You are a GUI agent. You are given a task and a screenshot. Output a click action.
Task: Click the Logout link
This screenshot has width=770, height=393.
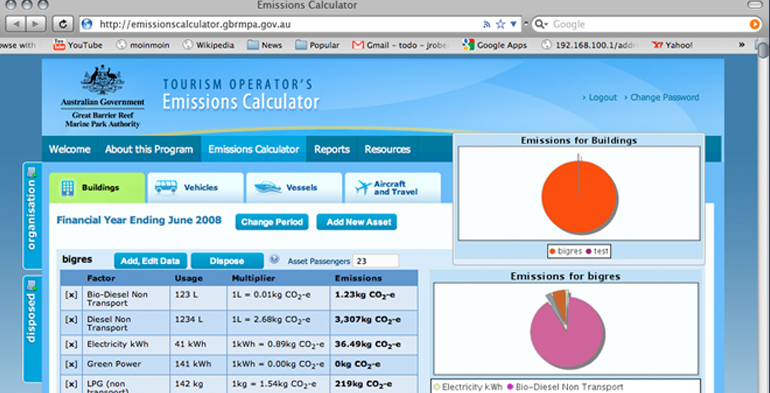point(599,97)
